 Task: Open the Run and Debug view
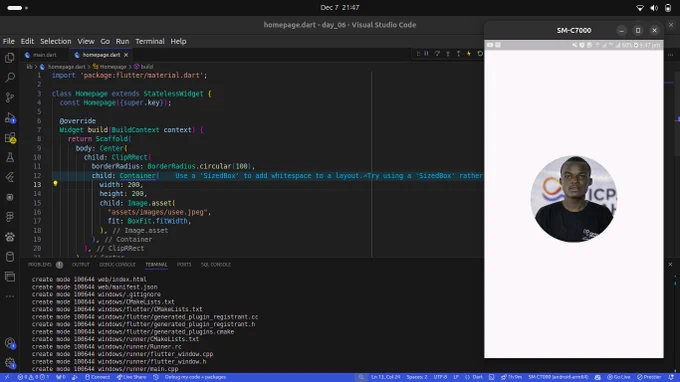tap(10, 118)
